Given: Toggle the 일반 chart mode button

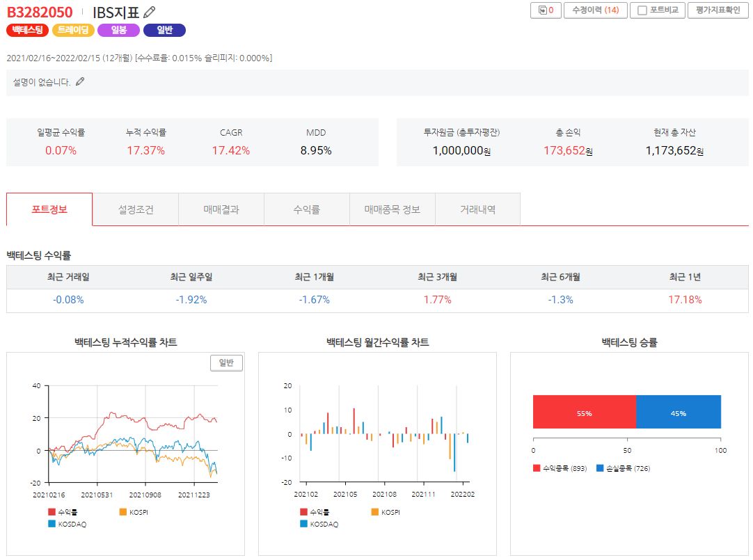Looking at the screenshot, I should [226, 362].
